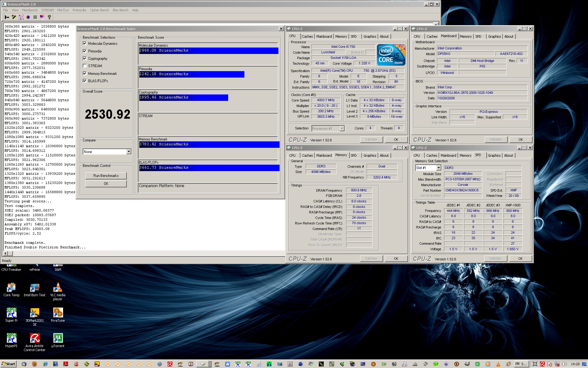Click the blue Memory Benchmark score bar
The image size is (588, 368).
209,144
